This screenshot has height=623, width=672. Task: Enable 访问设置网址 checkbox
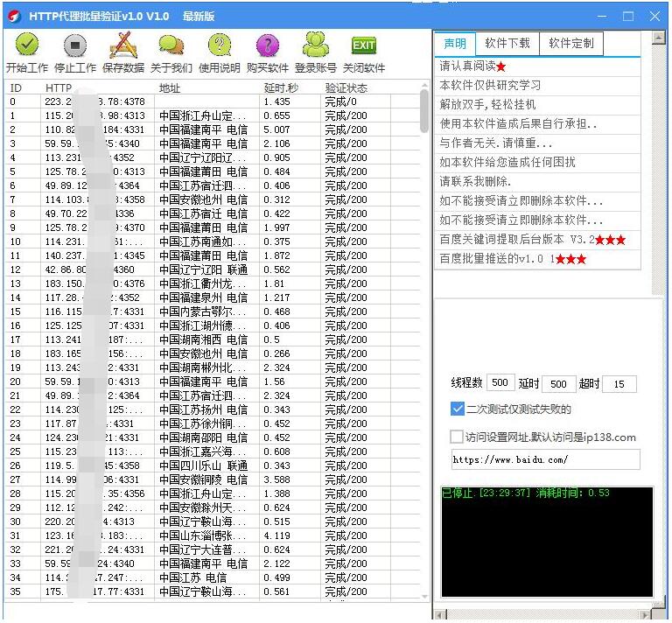(x=458, y=437)
